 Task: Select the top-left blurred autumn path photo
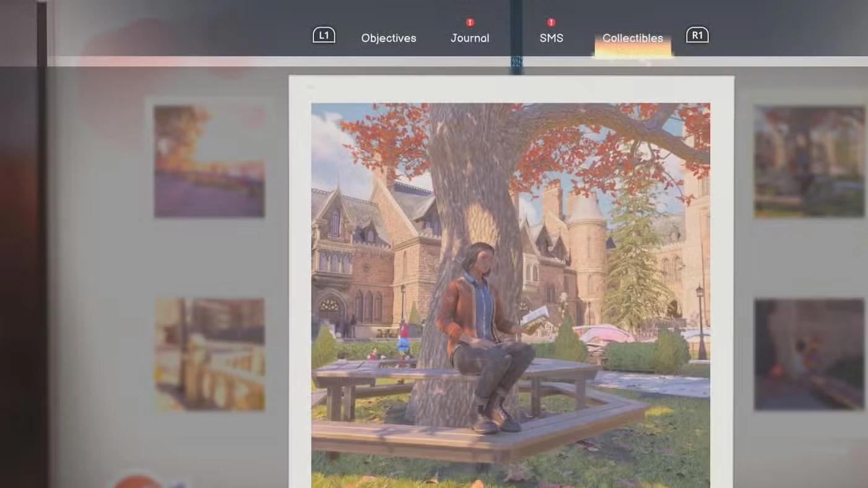[x=209, y=162]
